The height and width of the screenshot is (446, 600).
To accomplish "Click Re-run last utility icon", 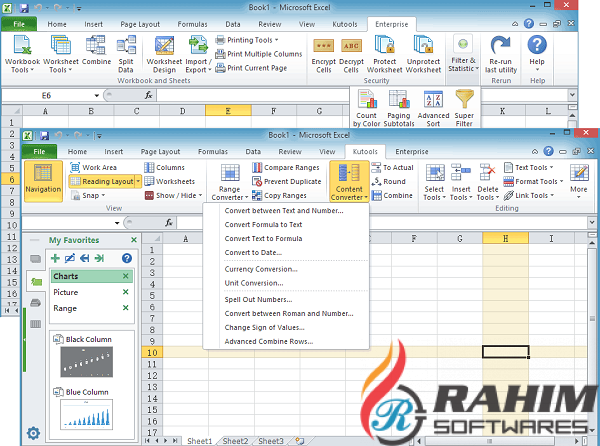I will pyautogui.click(x=501, y=54).
